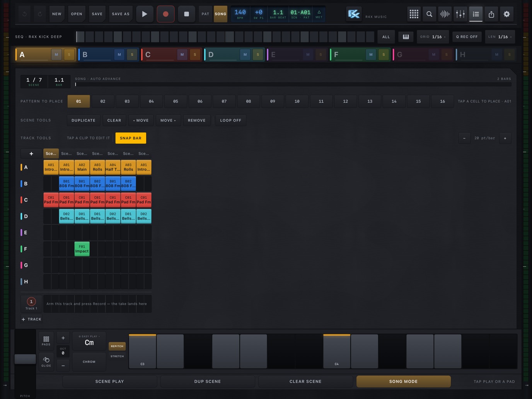
Task: Click the R4X Music logo
Action: pyautogui.click(x=353, y=14)
